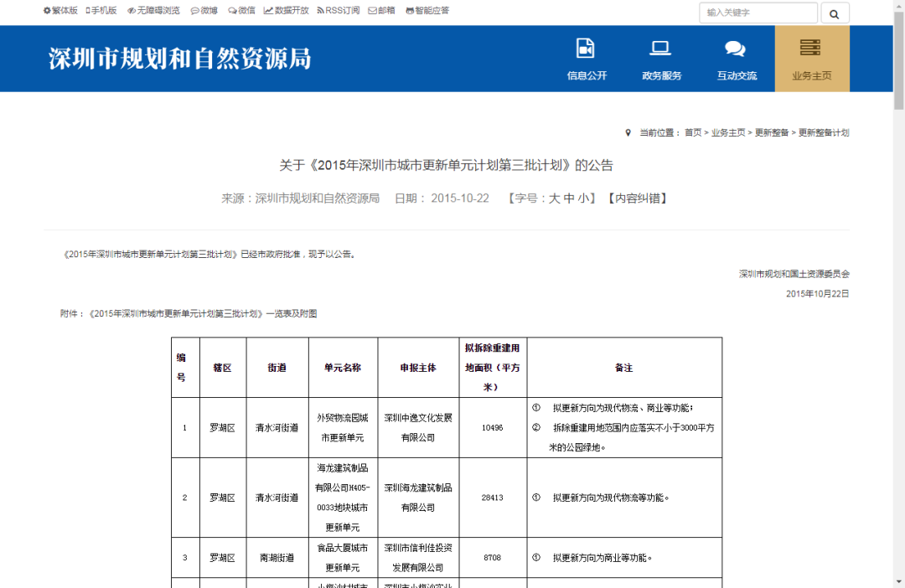Open the 政务服务 laptop icon

pos(661,49)
